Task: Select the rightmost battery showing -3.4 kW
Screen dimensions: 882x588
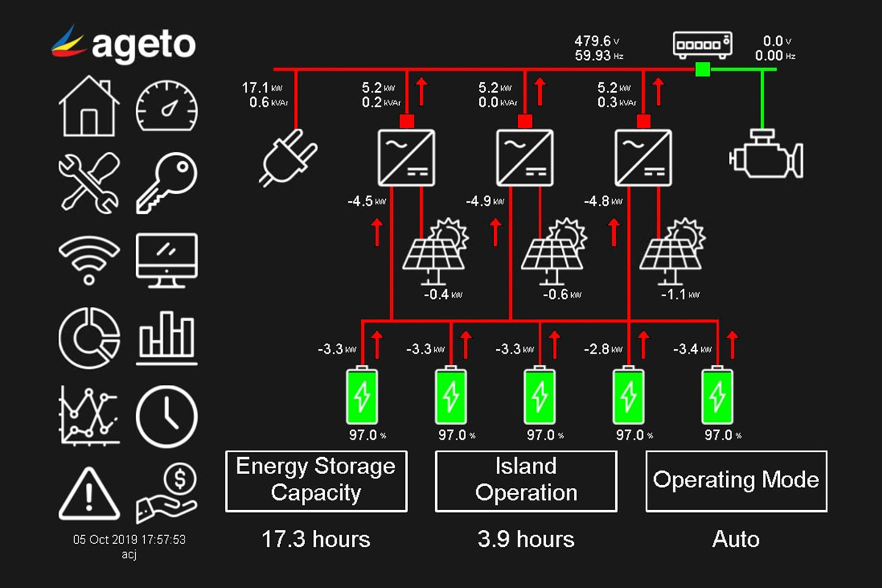Action: [717, 396]
